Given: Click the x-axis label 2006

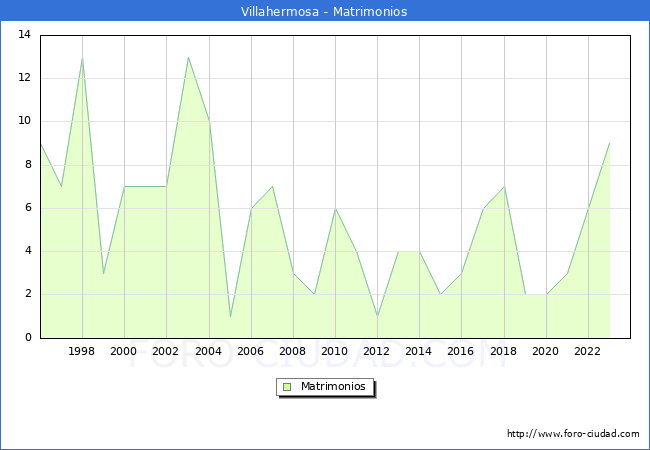Looking at the screenshot, I should pyautogui.click(x=250, y=351).
